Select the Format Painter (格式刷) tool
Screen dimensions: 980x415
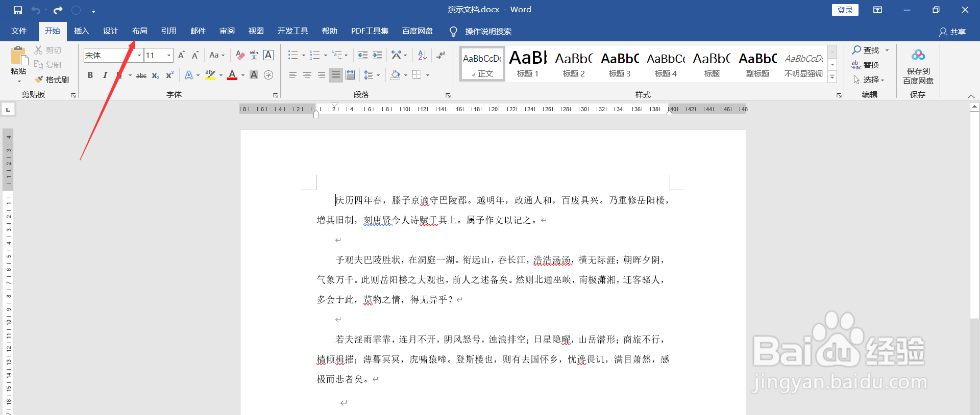[x=52, y=80]
